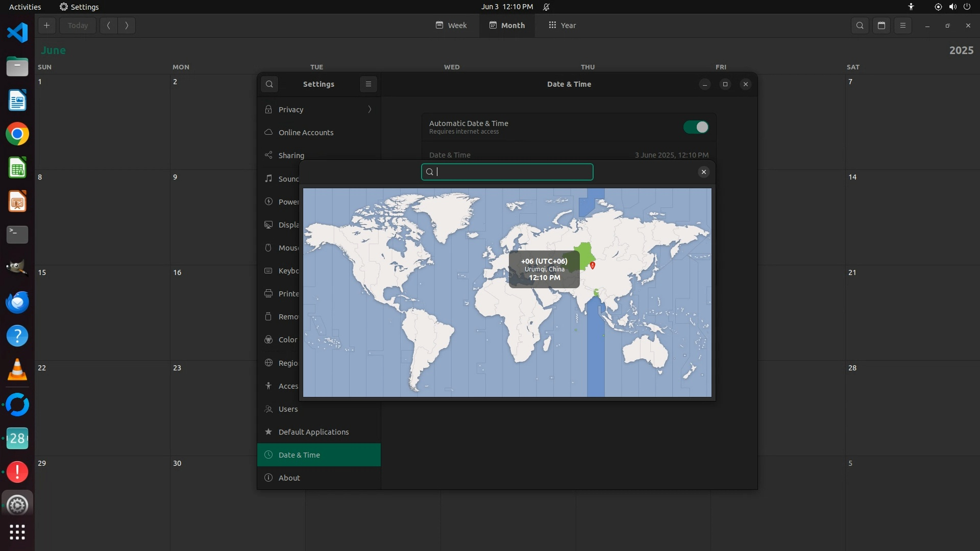Click the timezone search input field
The width and height of the screenshot is (980, 551).
pyautogui.click(x=510, y=172)
